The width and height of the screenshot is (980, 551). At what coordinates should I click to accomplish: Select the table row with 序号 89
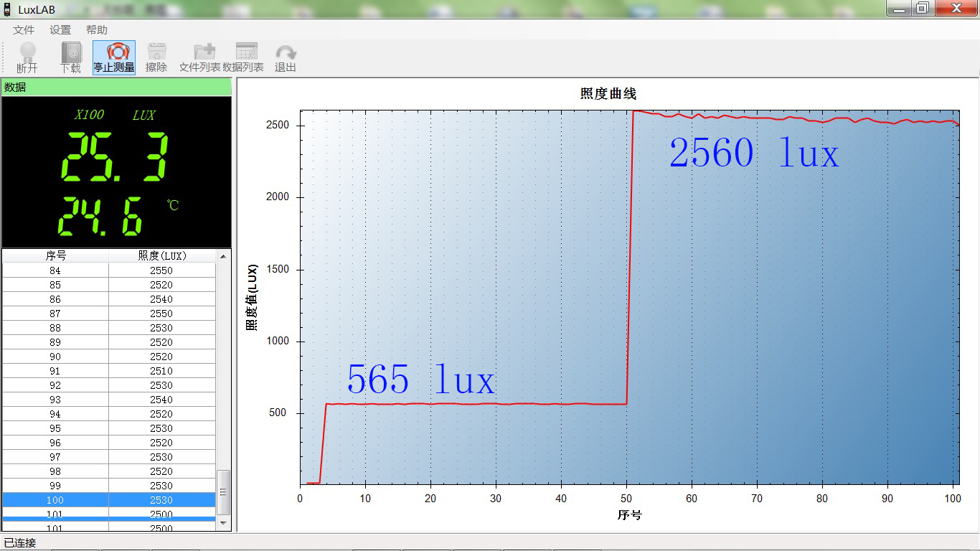[x=109, y=342]
